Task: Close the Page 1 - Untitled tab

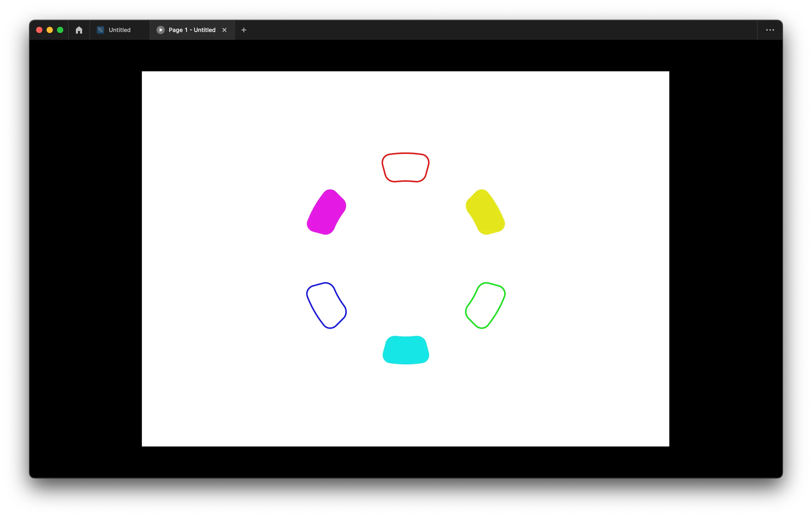Action: click(x=224, y=30)
